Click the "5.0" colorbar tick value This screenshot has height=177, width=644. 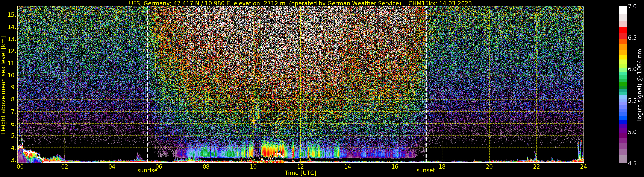[x=632, y=132]
